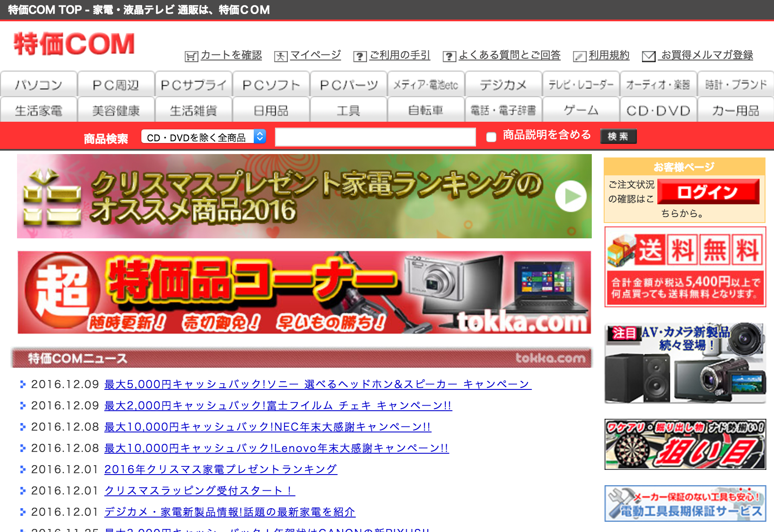Open Sony headphone cashback campaign news link

[x=318, y=384]
